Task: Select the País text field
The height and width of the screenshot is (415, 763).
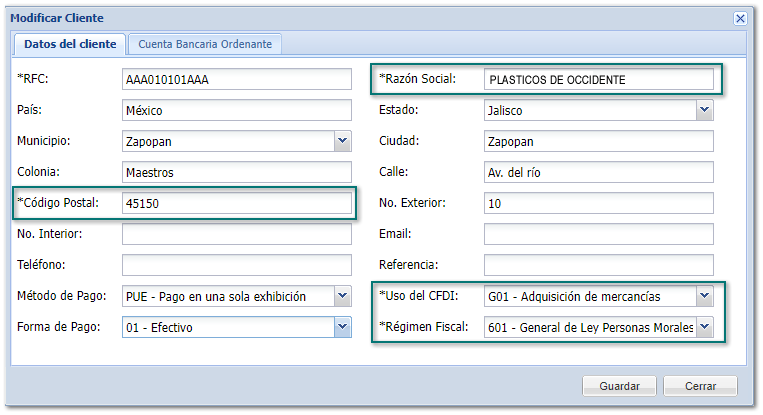Action: point(236,110)
